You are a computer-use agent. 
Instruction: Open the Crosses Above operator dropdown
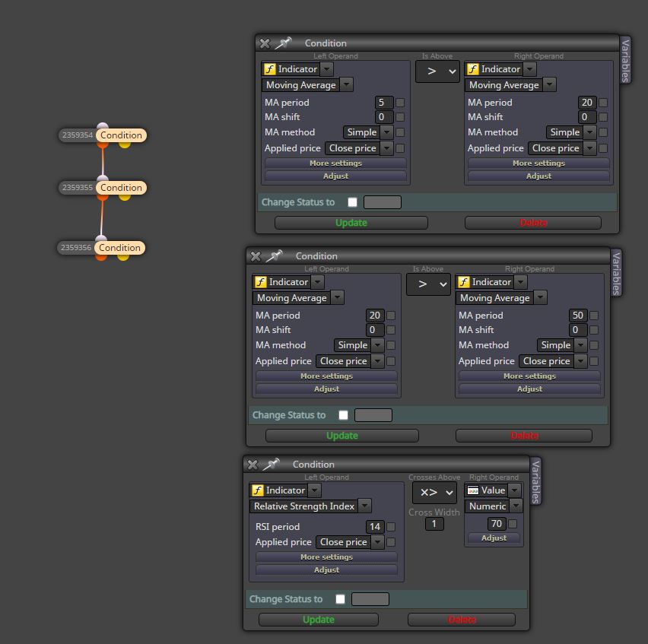[435, 493]
